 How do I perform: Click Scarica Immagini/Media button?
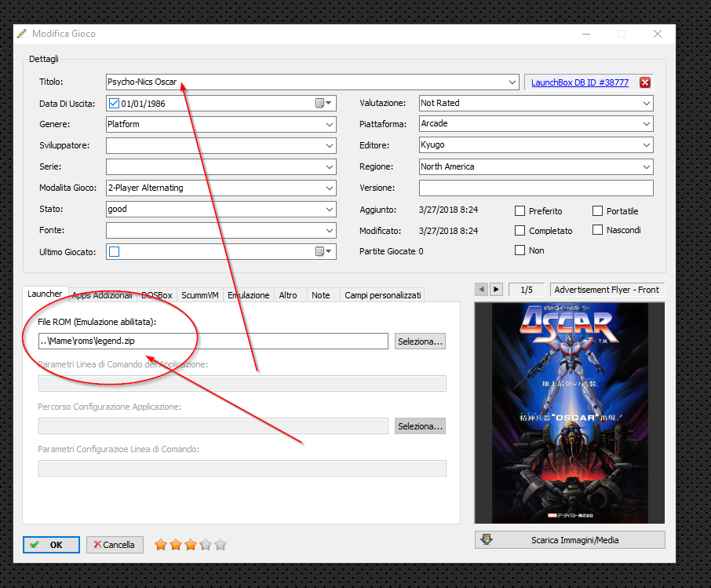point(570,540)
